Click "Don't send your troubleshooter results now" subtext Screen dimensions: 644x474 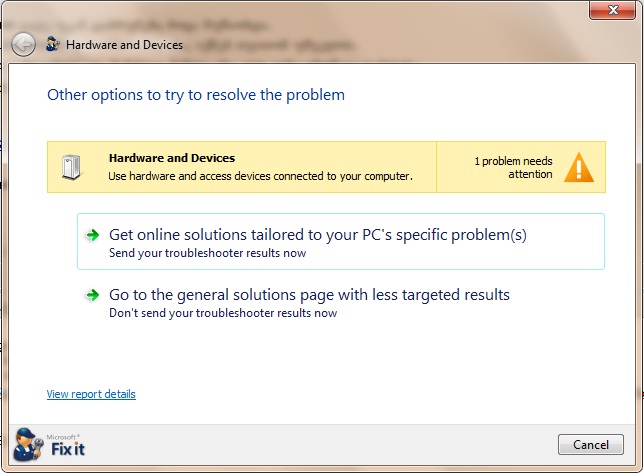(222, 313)
